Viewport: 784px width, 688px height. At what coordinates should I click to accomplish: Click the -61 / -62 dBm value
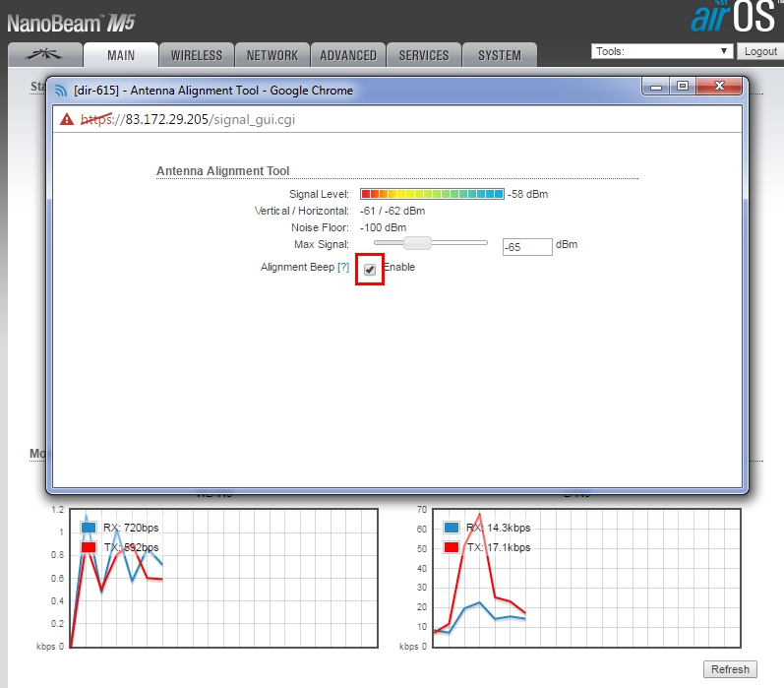coord(392,211)
